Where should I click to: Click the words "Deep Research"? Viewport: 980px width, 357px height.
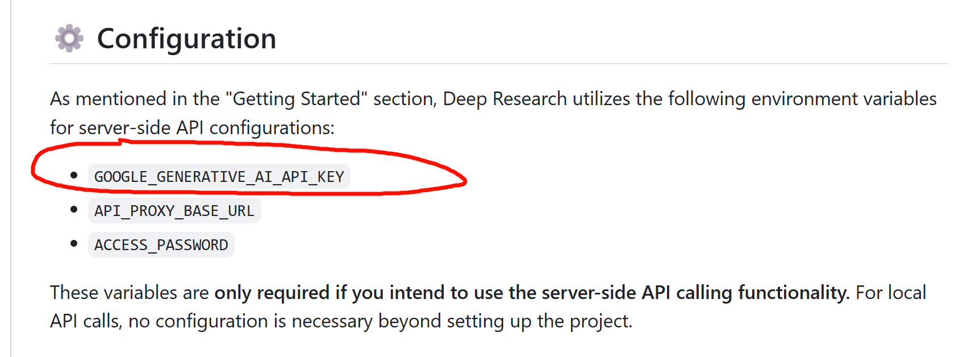coord(504,99)
